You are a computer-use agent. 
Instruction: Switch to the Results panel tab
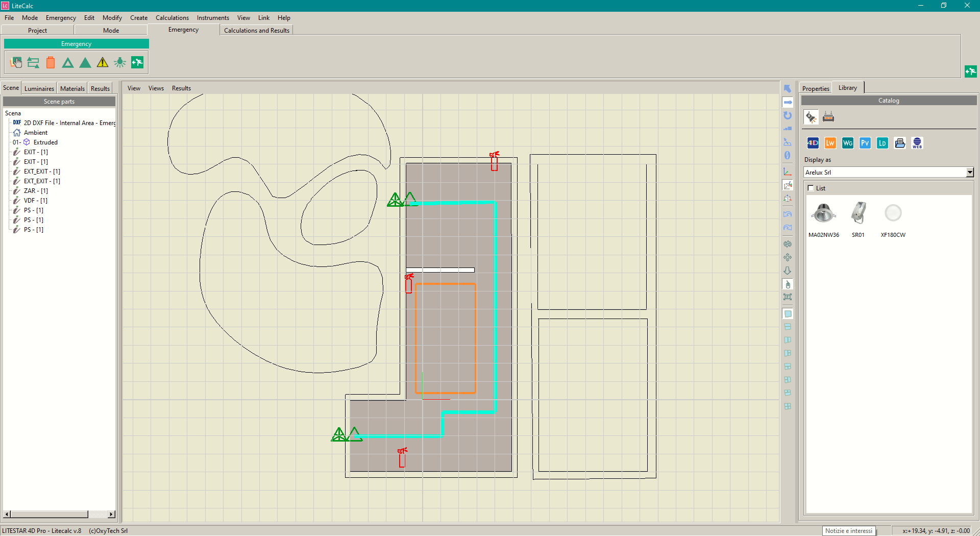[x=100, y=89]
